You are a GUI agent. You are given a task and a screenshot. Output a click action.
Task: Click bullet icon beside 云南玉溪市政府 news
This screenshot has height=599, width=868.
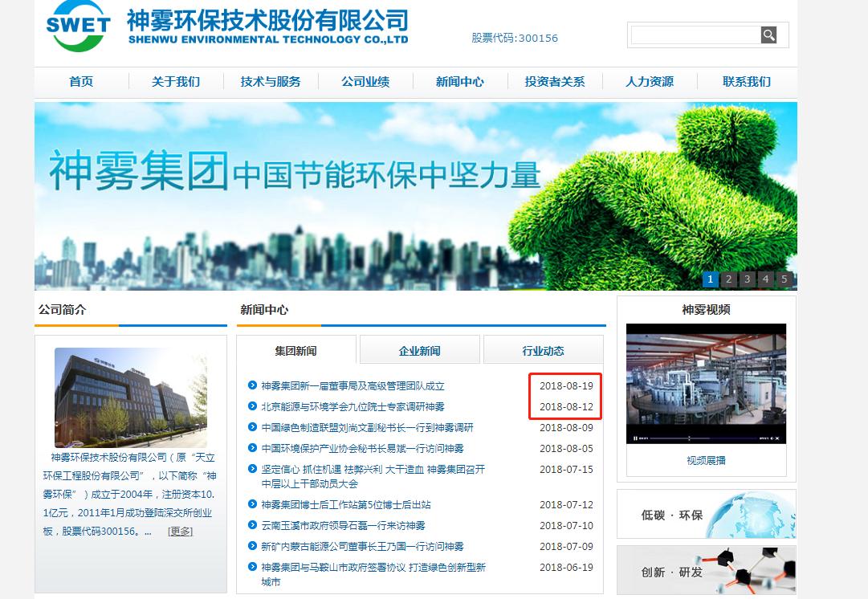click(252, 525)
